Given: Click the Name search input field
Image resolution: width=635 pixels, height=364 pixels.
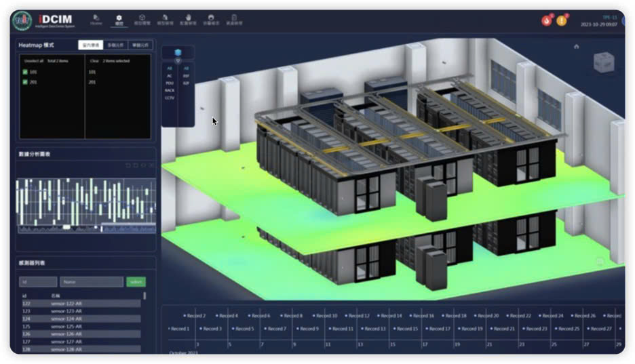Looking at the screenshot, I should point(91,281).
